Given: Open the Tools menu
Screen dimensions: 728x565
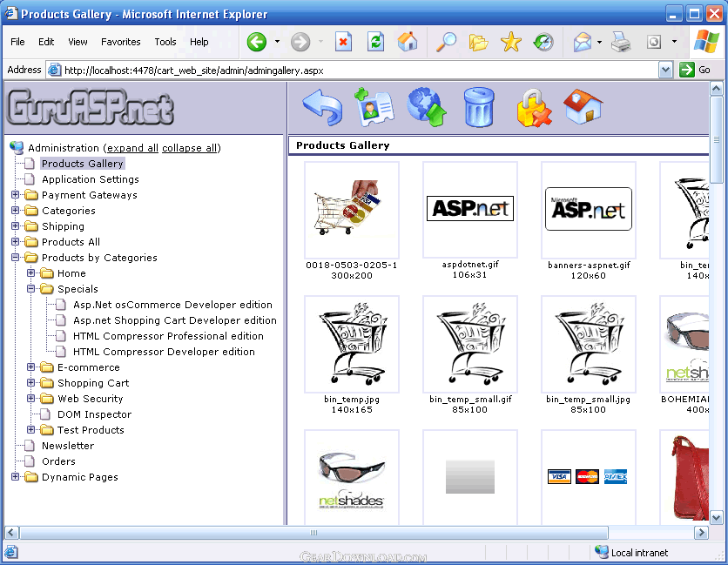Looking at the screenshot, I should click(165, 42).
